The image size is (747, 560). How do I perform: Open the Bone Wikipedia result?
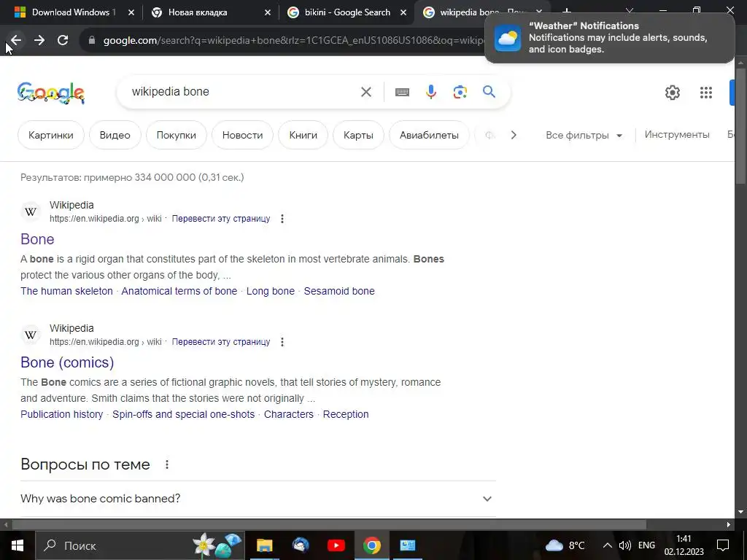(37, 239)
